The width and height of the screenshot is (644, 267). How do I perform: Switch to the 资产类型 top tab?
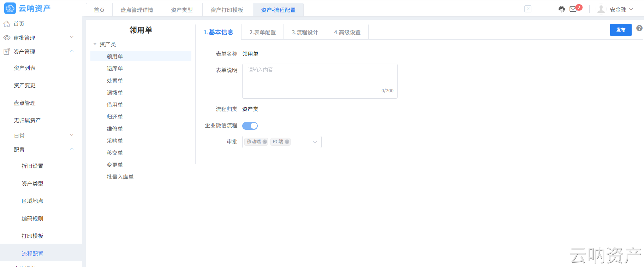coord(182,10)
